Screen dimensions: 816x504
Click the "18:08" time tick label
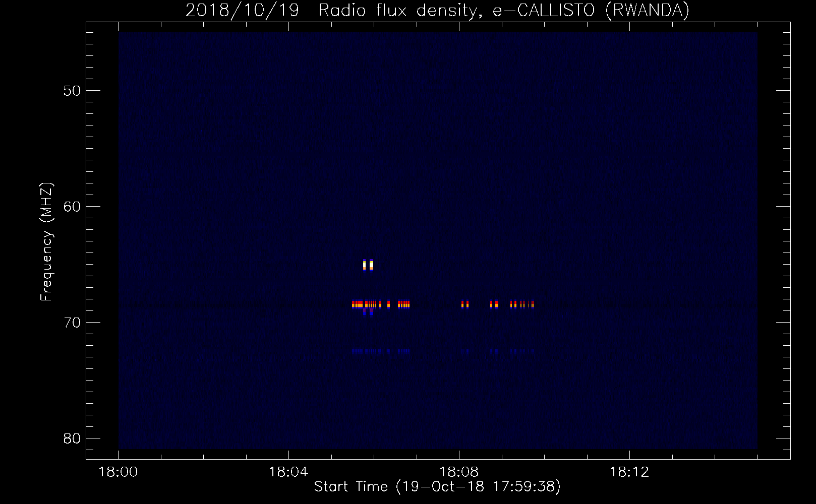tap(459, 472)
